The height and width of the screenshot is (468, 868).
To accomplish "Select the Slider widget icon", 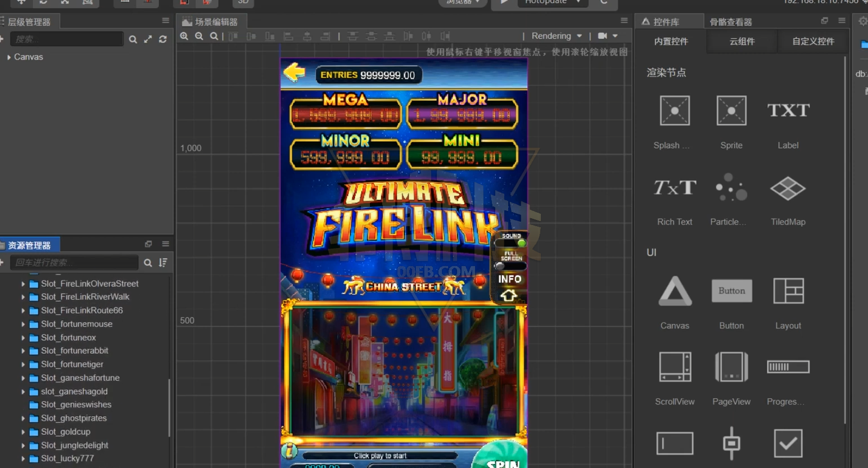I will coord(731,443).
